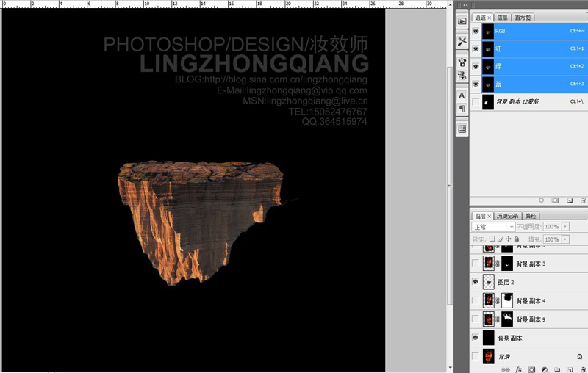Image resolution: width=588 pixels, height=373 pixels.
Task: Open the 不透明度 opacity slider arrow
Action: pyautogui.click(x=565, y=227)
